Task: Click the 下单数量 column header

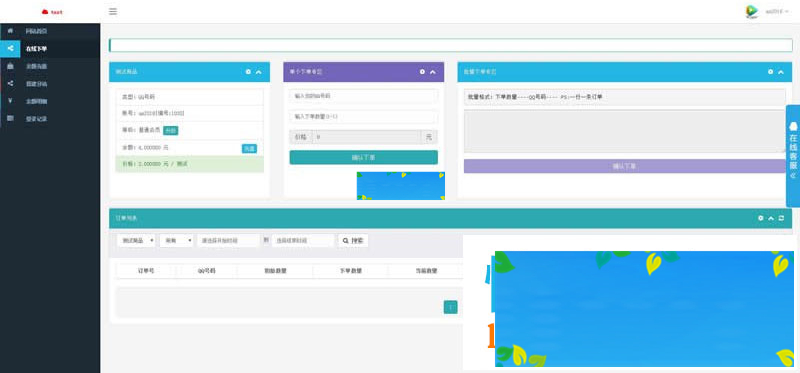Action: point(351,271)
